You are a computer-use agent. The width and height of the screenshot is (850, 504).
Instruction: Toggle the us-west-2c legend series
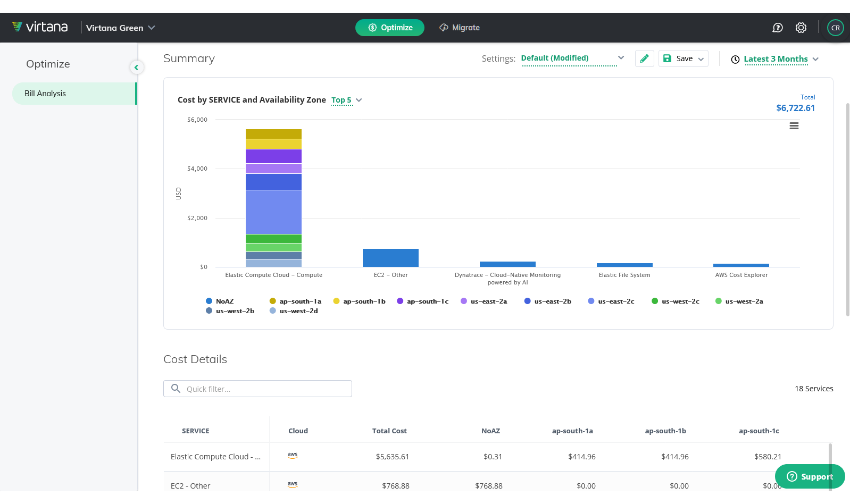(676, 301)
